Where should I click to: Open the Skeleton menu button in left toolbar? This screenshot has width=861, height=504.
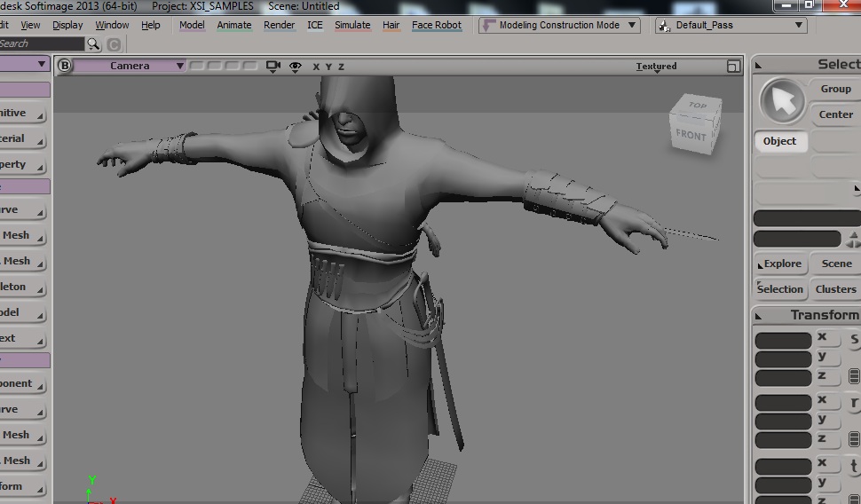[x=22, y=287]
